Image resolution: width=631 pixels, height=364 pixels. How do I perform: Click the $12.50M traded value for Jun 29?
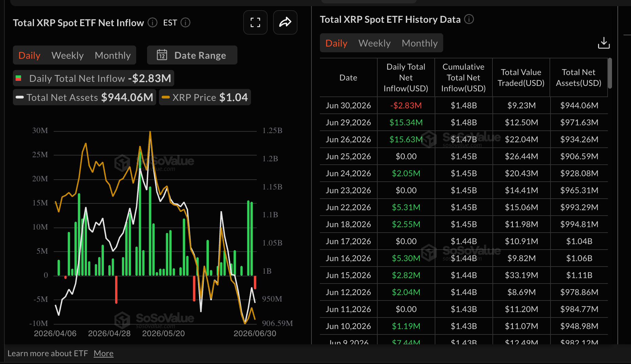pos(521,123)
